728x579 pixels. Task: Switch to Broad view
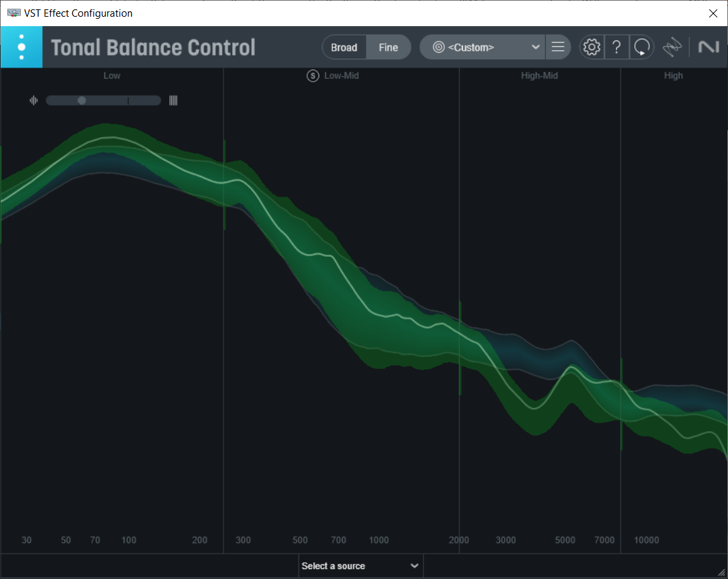[x=344, y=47]
